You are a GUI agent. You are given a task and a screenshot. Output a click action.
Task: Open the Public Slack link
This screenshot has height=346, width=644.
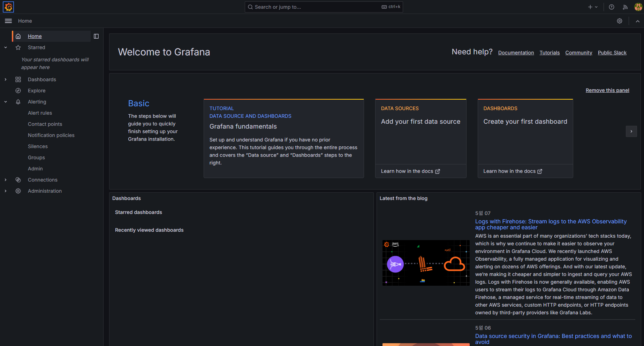[x=612, y=53]
